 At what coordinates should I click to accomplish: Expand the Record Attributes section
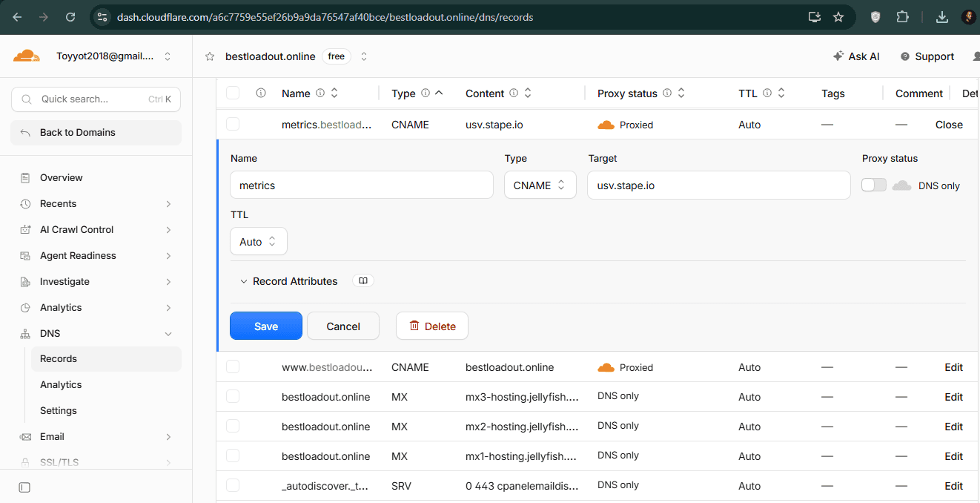pyautogui.click(x=288, y=281)
